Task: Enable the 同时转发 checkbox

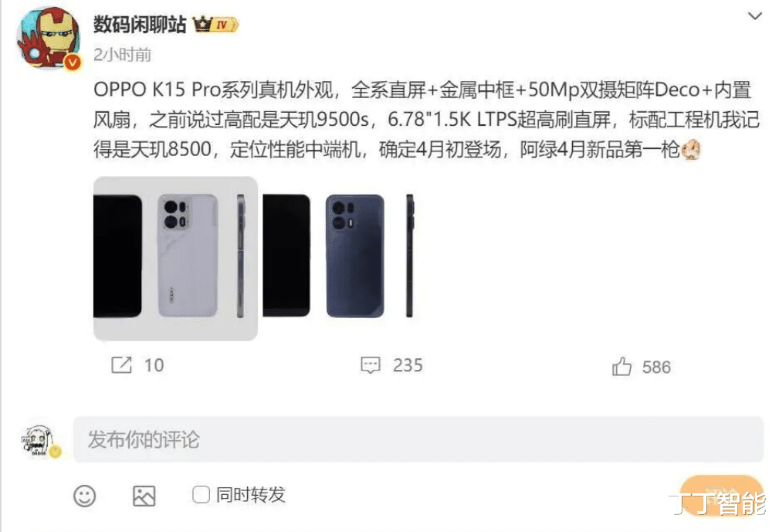Action: tap(201, 495)
